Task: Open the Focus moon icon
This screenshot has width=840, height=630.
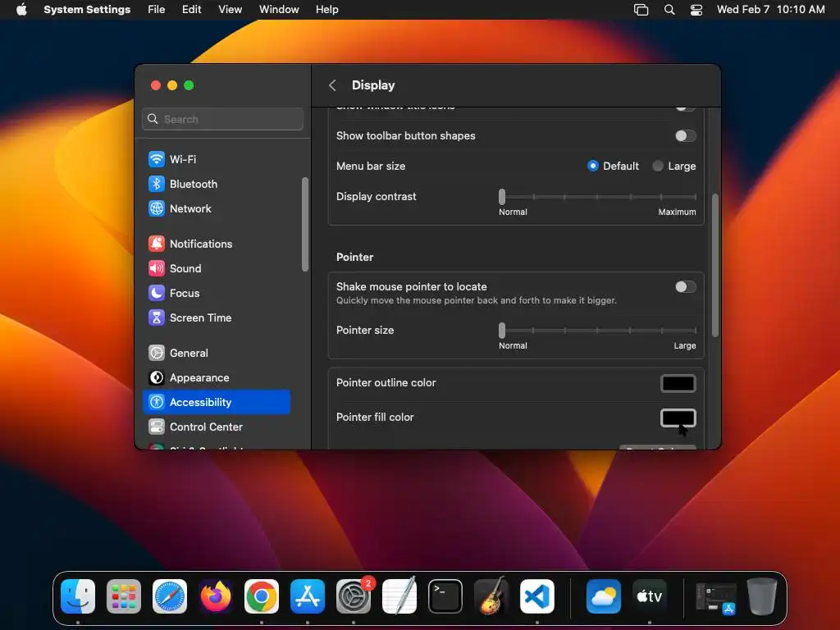Action: [157, 293]
